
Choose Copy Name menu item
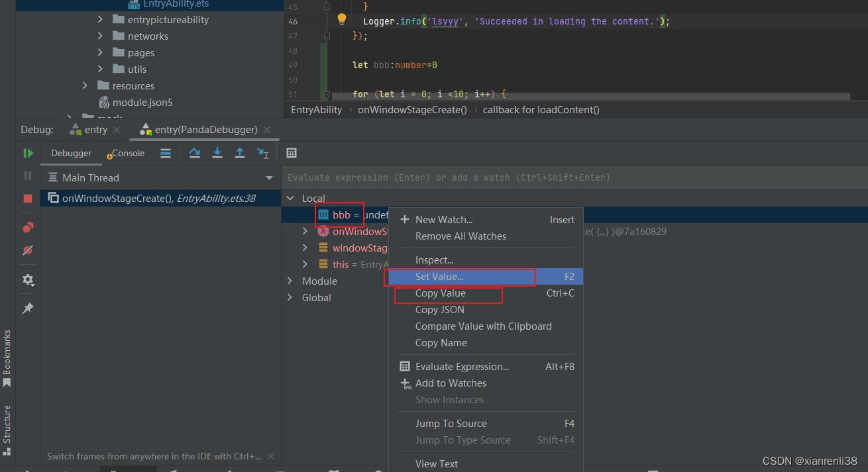pyautogui.click(x=486, y=343)
